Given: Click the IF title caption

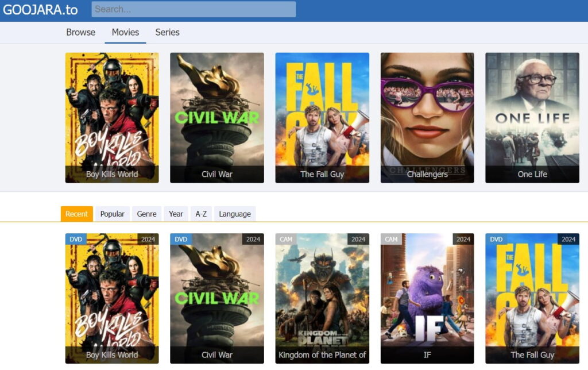Looking at the screenshot, I should 427,355.
